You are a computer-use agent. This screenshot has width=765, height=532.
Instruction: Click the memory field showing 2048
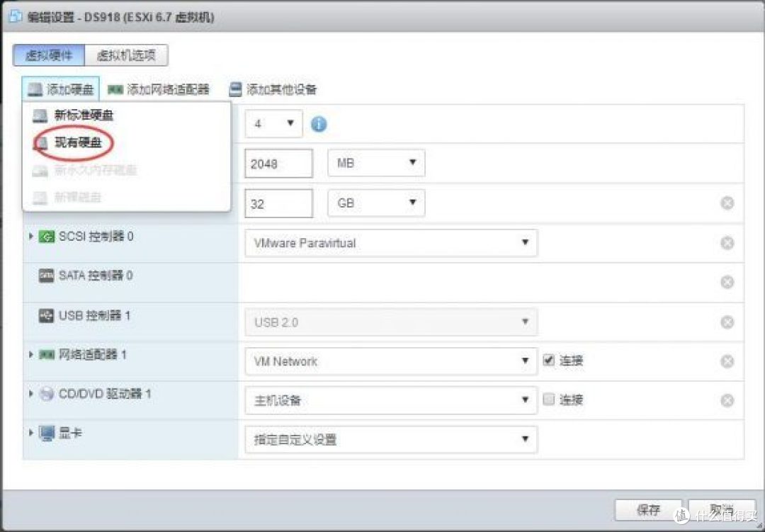(x=278, y=164)
